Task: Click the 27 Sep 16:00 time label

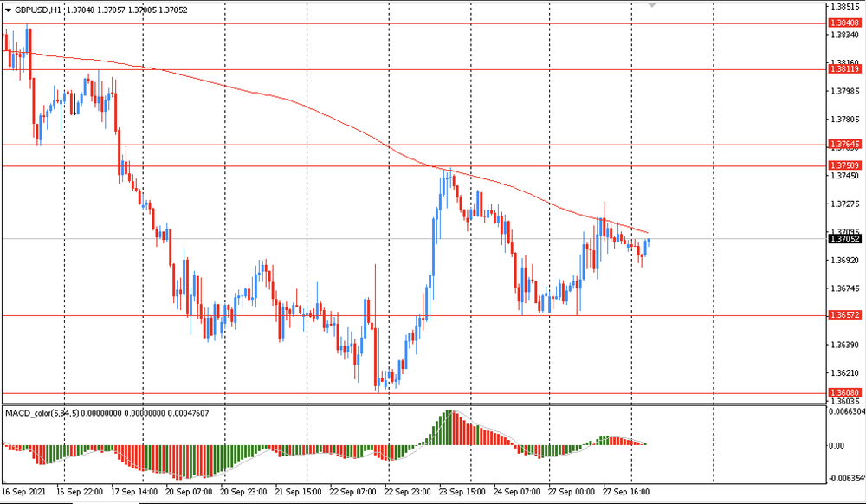Action: point(626,492)
